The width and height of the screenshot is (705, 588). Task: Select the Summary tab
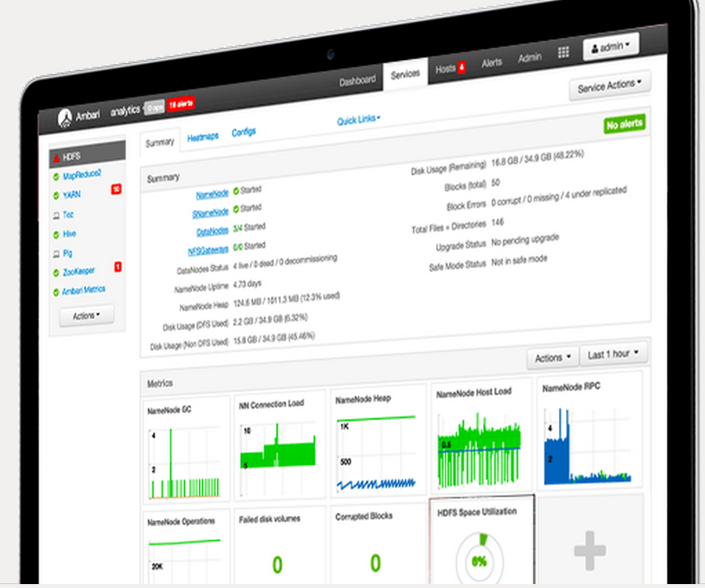(159, 143)
